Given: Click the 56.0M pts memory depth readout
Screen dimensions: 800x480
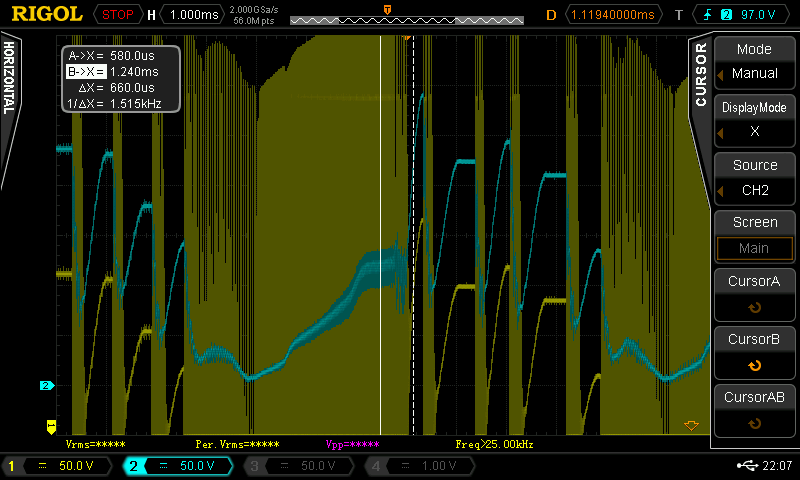Looking at the screenshot, I should tap(254, 20).
